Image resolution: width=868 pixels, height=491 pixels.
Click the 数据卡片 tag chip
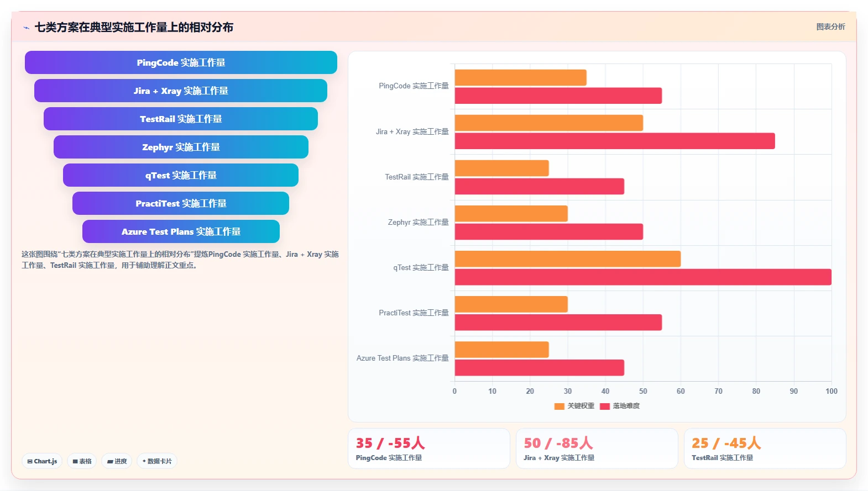(157, 461)
